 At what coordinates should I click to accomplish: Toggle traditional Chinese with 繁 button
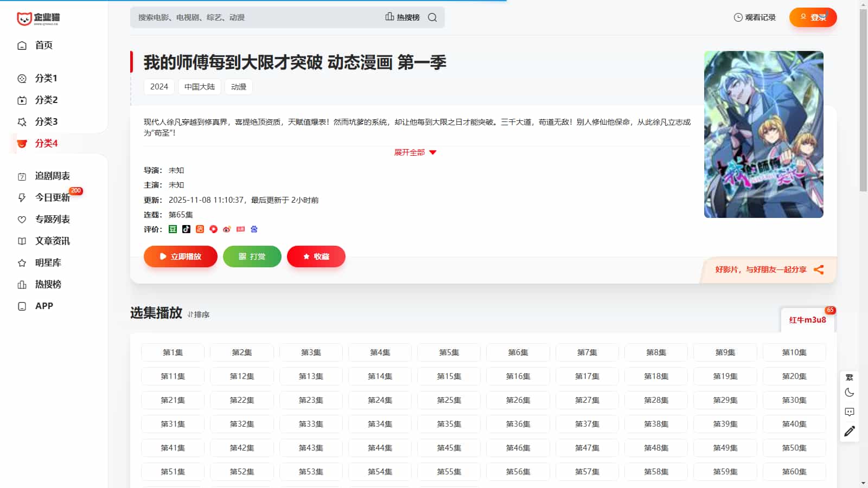[850, 377]
